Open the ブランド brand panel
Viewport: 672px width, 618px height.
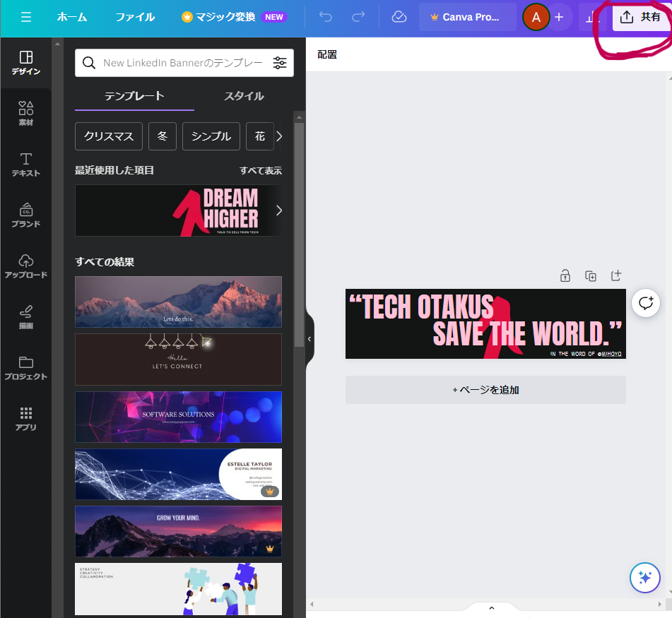pyautogui.click(x=26, y=215)
